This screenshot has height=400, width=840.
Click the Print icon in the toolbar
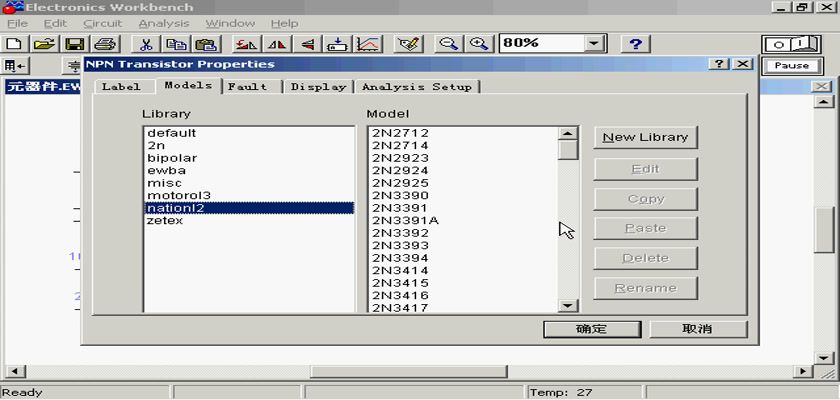click(106, 44)
